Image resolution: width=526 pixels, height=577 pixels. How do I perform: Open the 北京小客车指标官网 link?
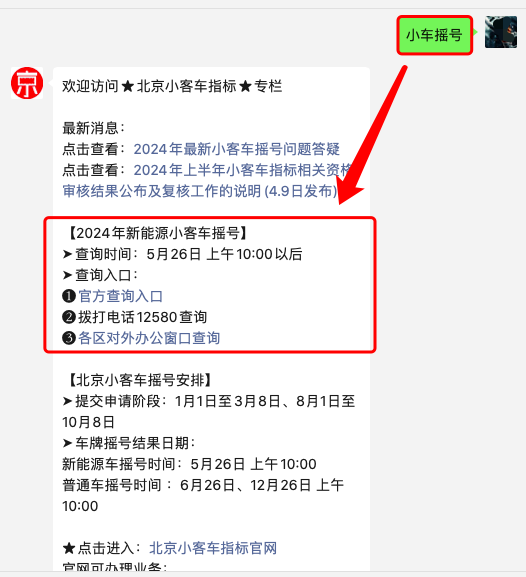point(213,548)
